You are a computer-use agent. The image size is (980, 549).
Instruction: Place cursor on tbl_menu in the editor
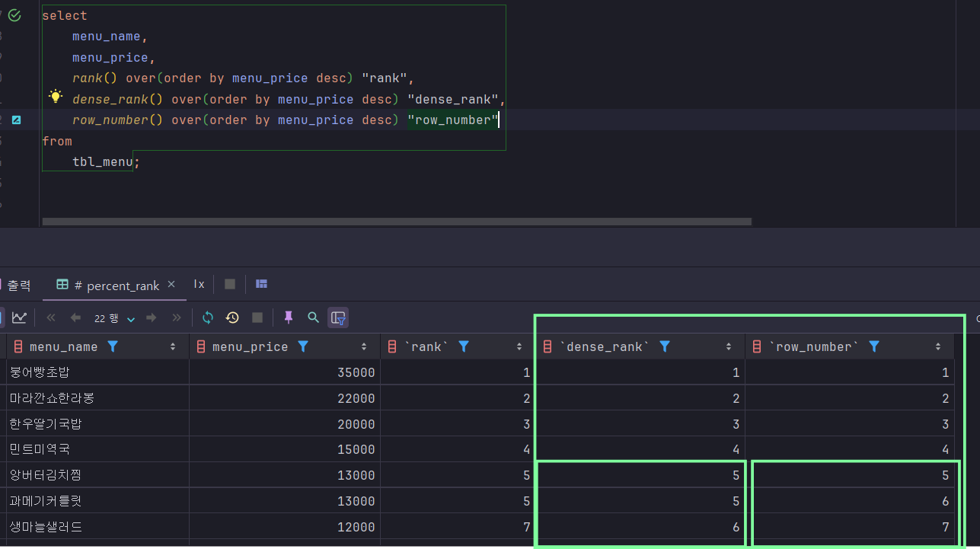[103, 162]
